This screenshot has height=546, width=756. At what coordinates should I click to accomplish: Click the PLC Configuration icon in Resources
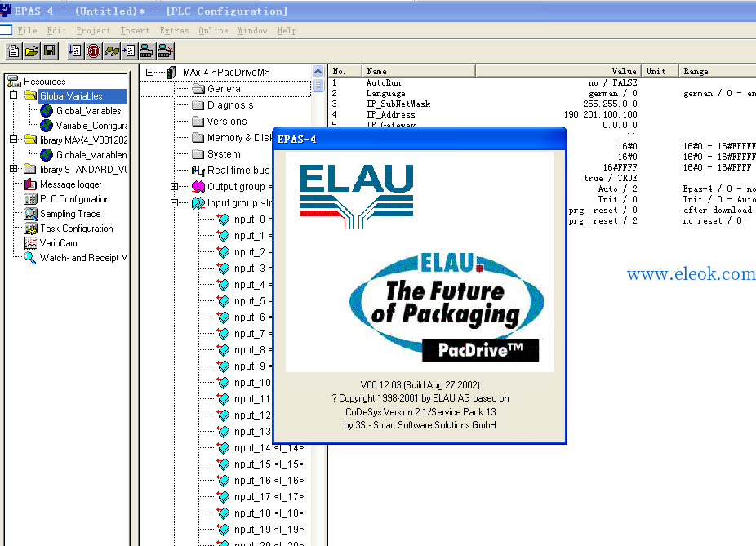30,199
